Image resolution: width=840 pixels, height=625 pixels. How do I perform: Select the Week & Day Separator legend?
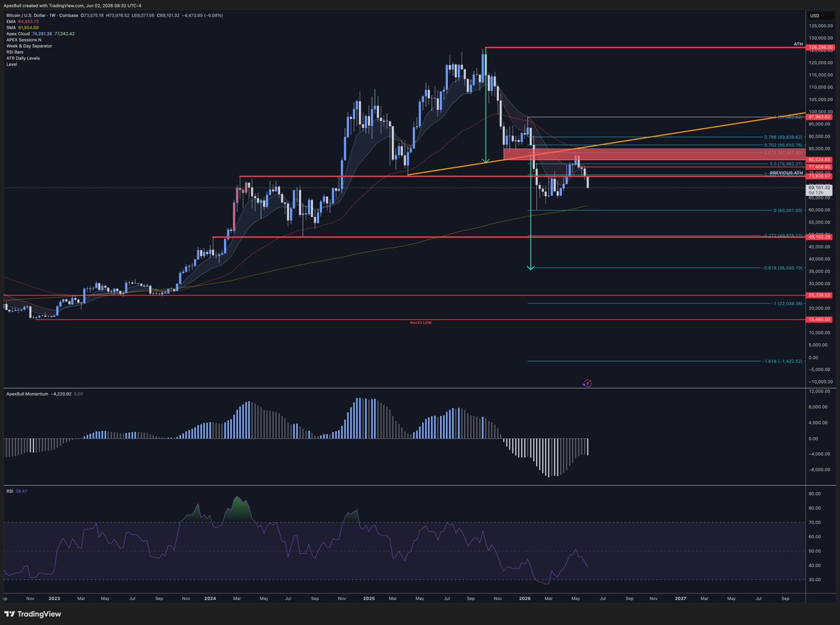tap(28, 46)
